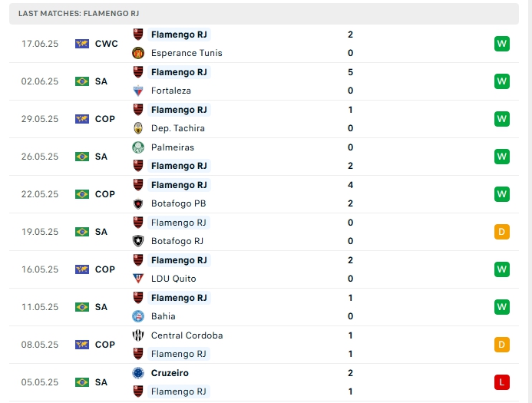Click the Fortaleza team crest icon
Screen dimensions: 532x403
(138, 91)
